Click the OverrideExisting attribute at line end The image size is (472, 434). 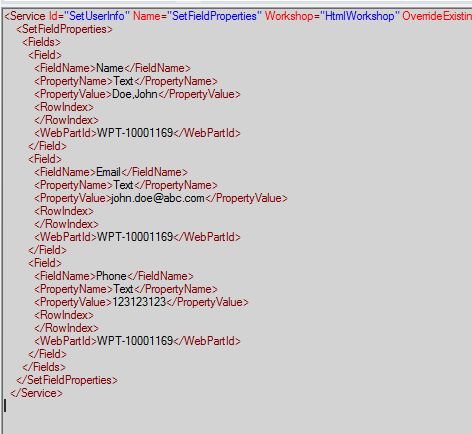click(437, 16)
